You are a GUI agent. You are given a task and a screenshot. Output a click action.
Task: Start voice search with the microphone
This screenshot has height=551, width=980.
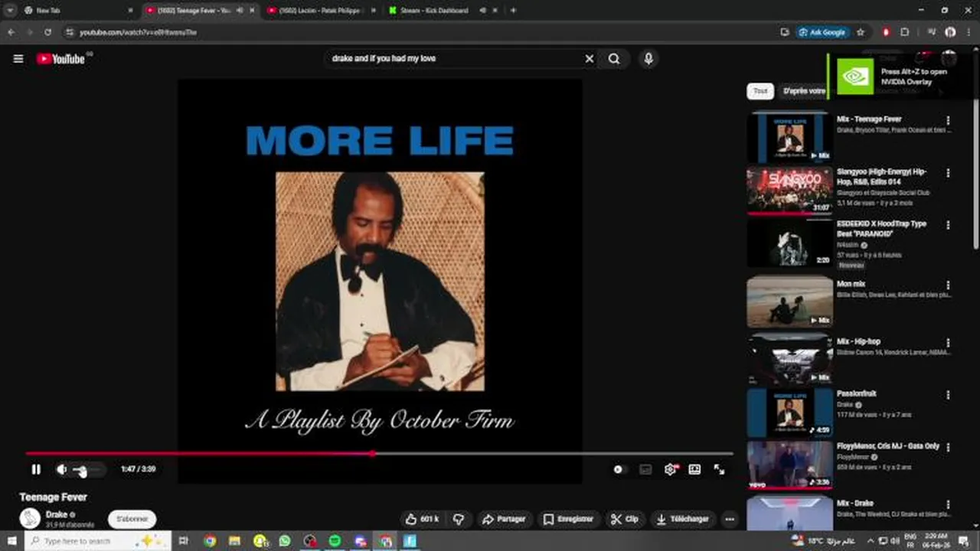[648, 59]
